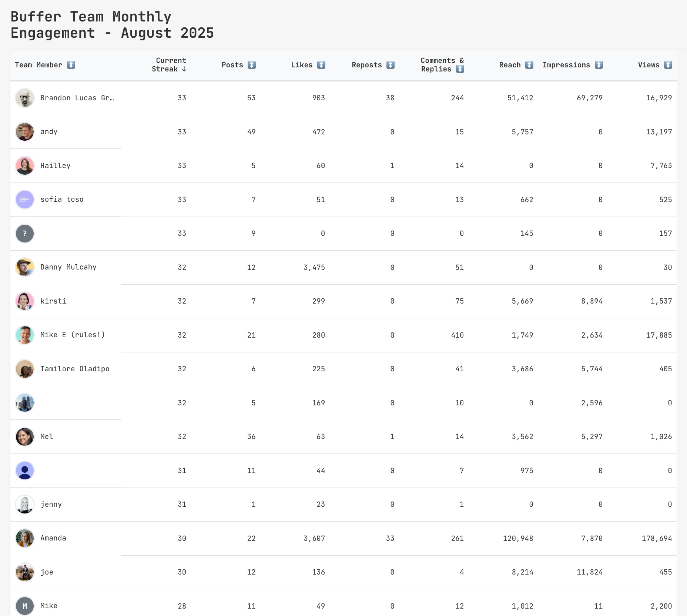Click Mike E (rules!)'s avatar
This screenshot has width=687, height=616.
24,335
